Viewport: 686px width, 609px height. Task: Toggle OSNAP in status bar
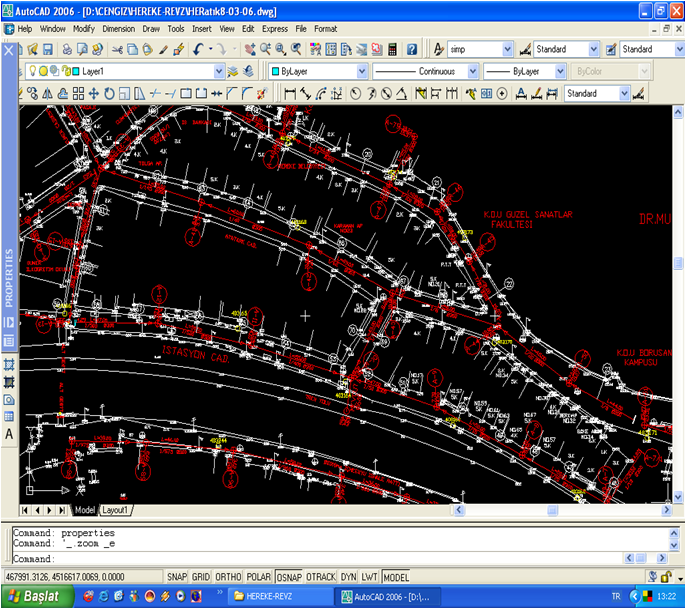(289, 577)
